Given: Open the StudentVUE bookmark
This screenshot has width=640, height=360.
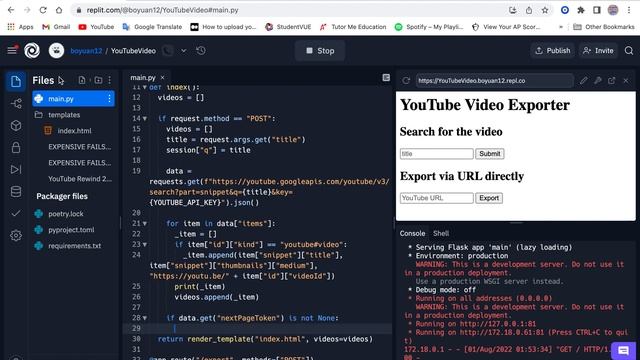Looking at the screenshot, I should coord(288,27).
